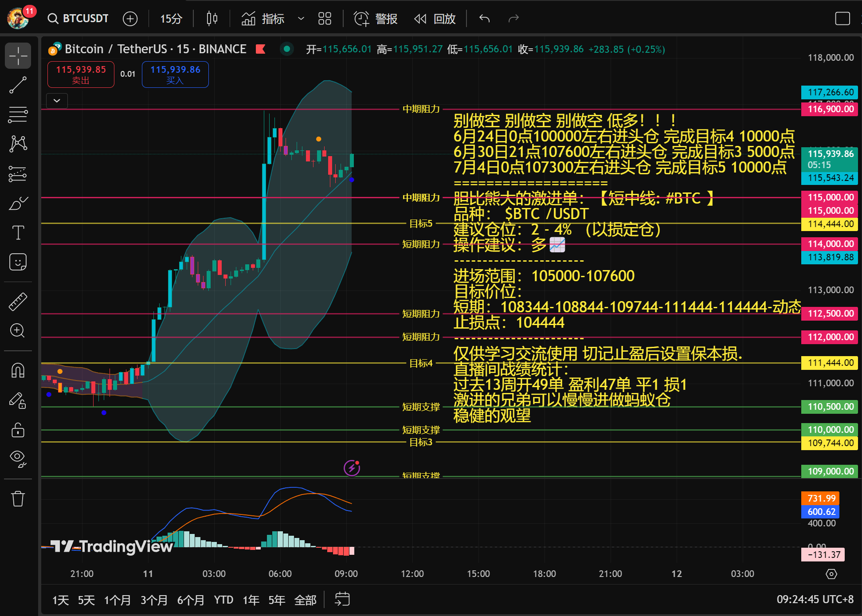Undo the last chart action
The height and width of the screenshot is (616, 862).
coord(484,19)
